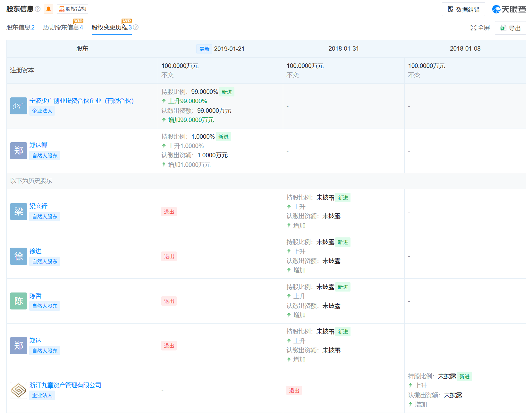Image resolution: width=532 pixels, height=420 pixels.
Task: Click the help icon beside 股东信息 heading
Action: click(38, 9)
